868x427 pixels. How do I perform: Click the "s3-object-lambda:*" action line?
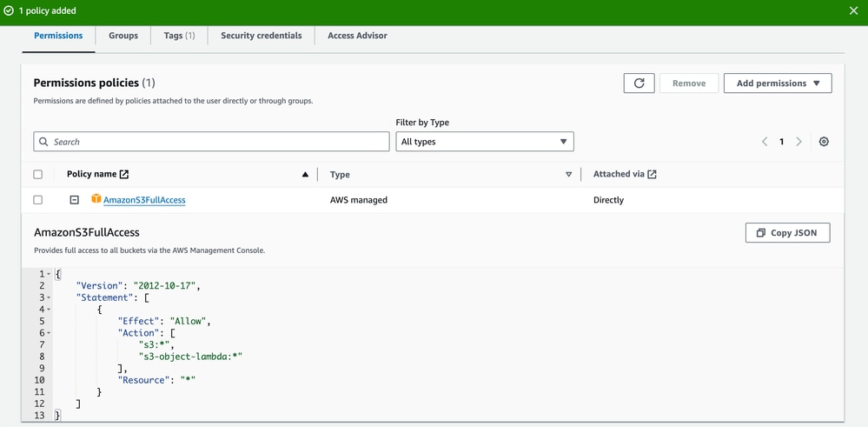[x=190, y=357]
